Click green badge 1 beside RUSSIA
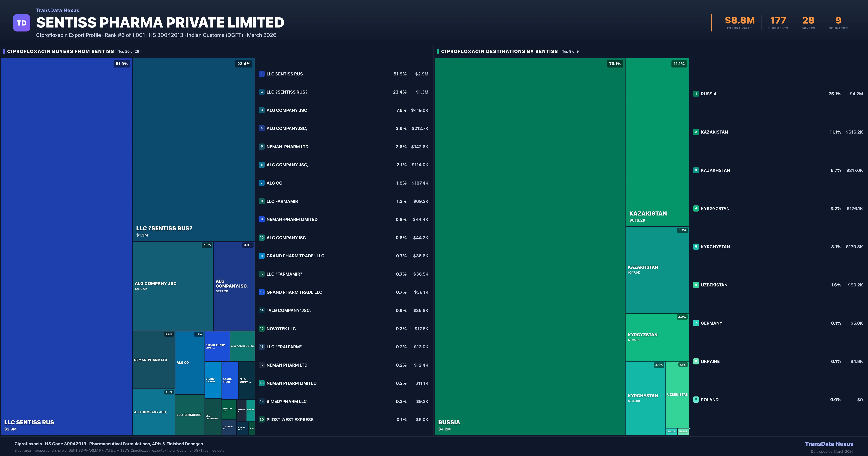 696,94
